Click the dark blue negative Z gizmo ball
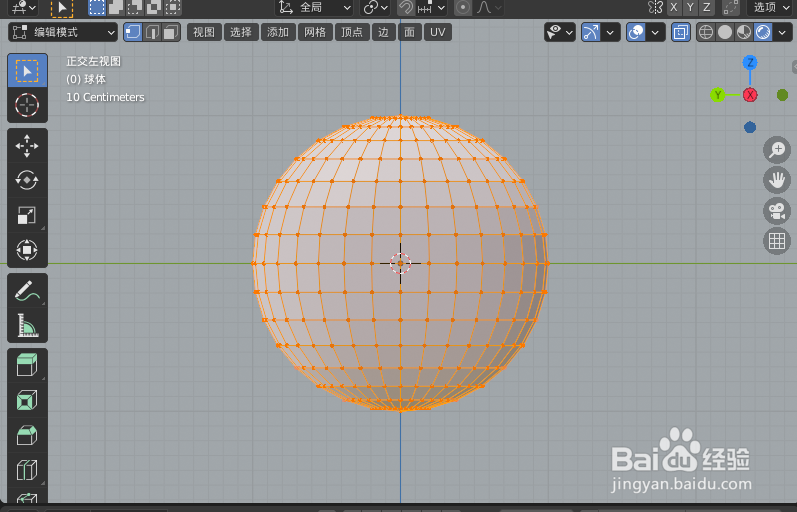Viewport: 797px width, 512px height. point(750,127)
